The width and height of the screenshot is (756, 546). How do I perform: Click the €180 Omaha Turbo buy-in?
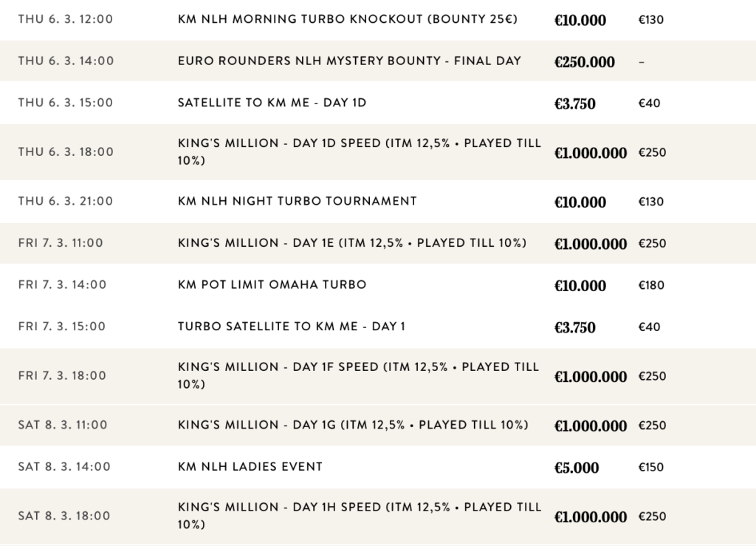[x=651, y=285]
